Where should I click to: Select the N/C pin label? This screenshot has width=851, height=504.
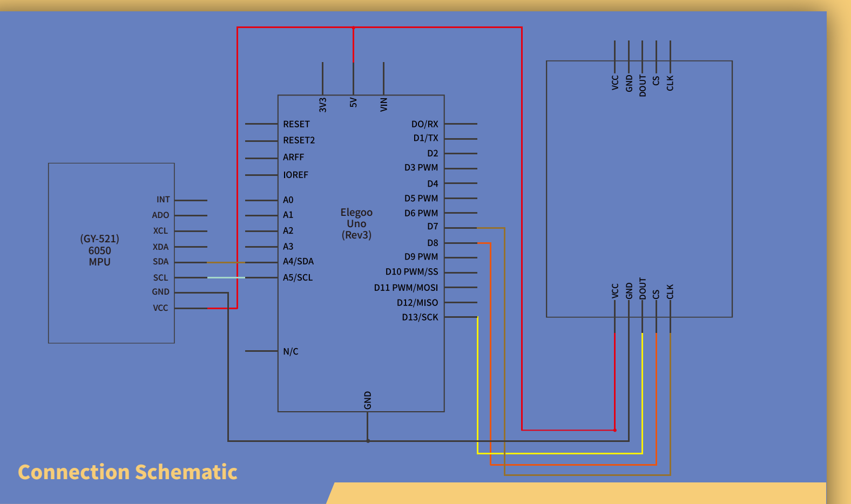click(291, 351)
